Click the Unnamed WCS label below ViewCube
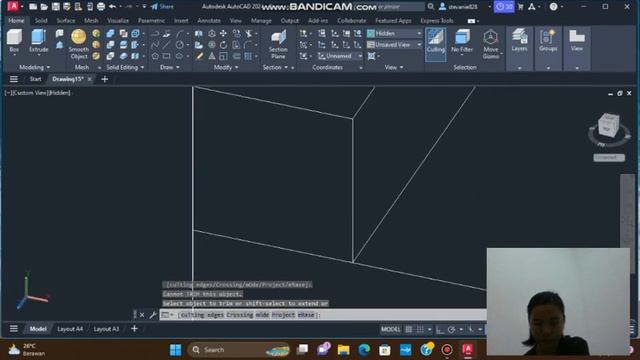 click(x=609, y=158)
